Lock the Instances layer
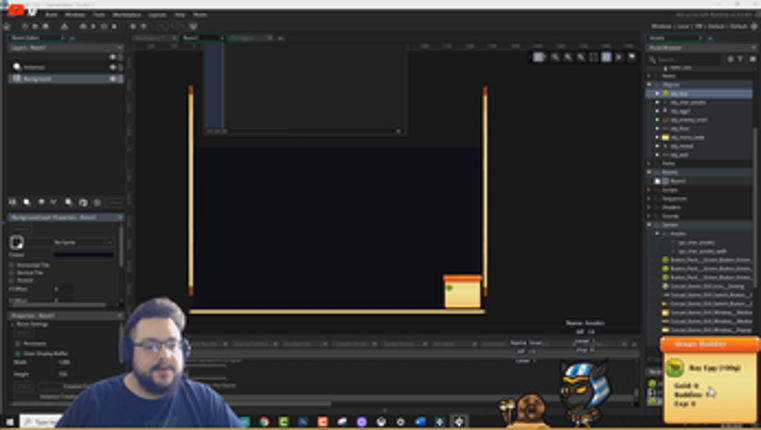The width and height of the screenshot is (761, 430). (120, 67)
